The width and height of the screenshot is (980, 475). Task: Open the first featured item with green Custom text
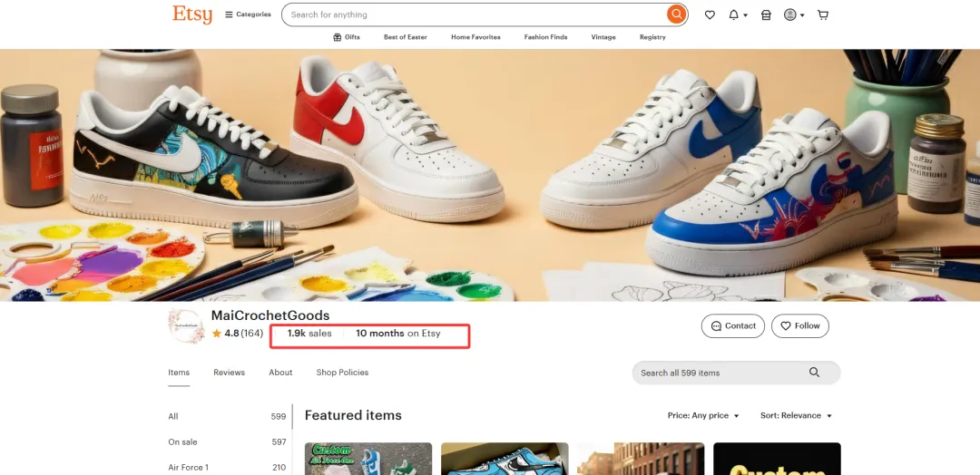[368, 459]
